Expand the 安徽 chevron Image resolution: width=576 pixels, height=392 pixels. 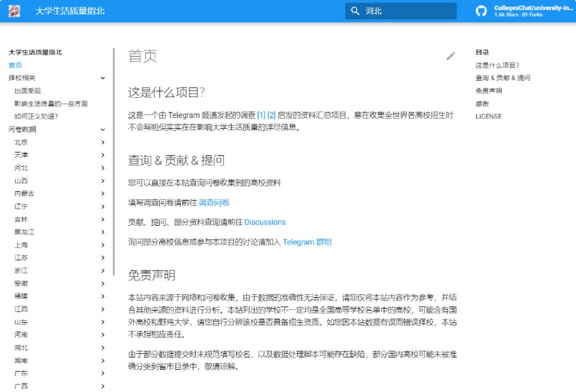[103, 283]
